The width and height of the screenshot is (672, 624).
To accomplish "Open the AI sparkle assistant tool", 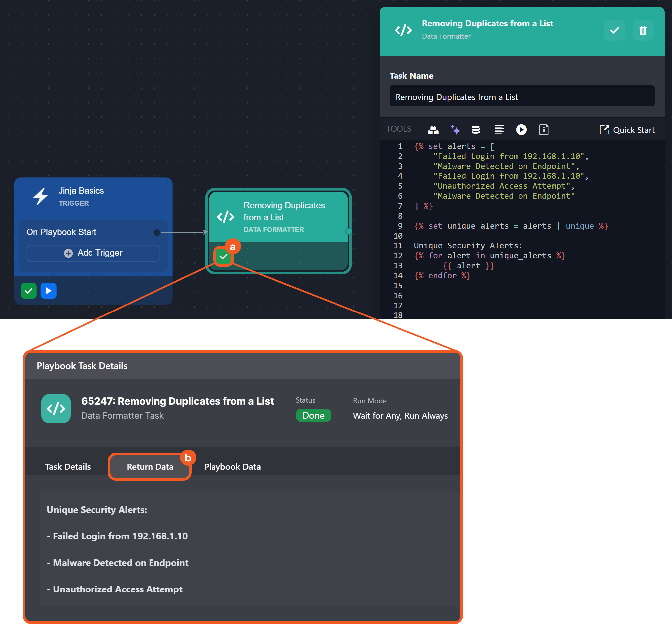I will [455, 130].
